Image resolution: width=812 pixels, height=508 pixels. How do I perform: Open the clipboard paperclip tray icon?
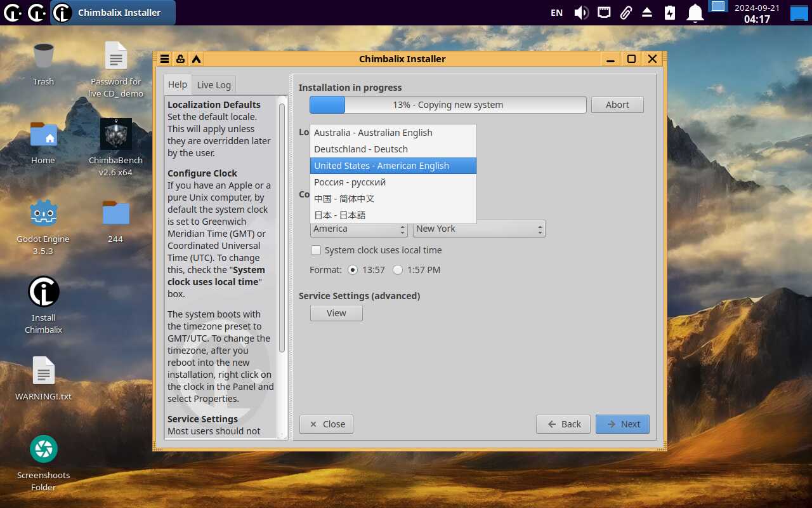[625, 13]
